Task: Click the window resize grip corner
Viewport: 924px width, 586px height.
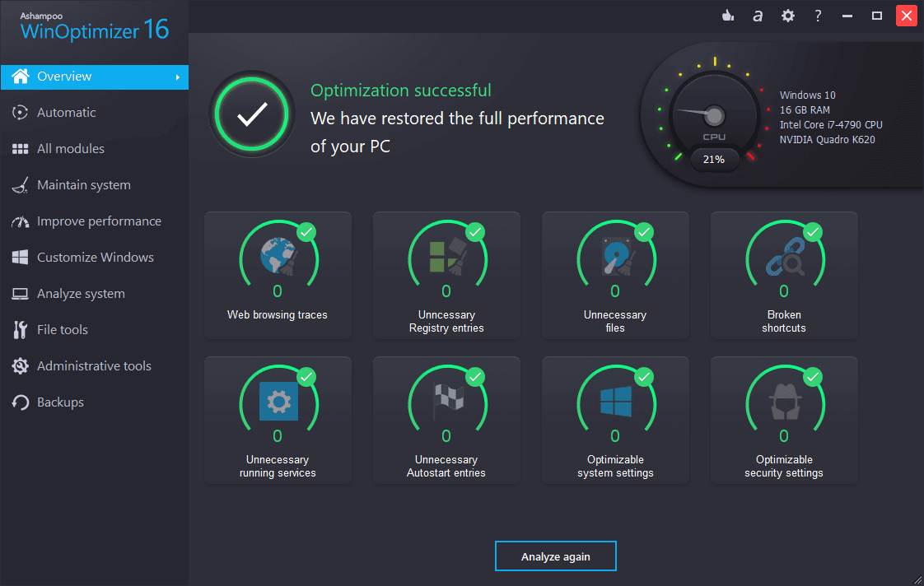Action: click(x=917, y=580)
